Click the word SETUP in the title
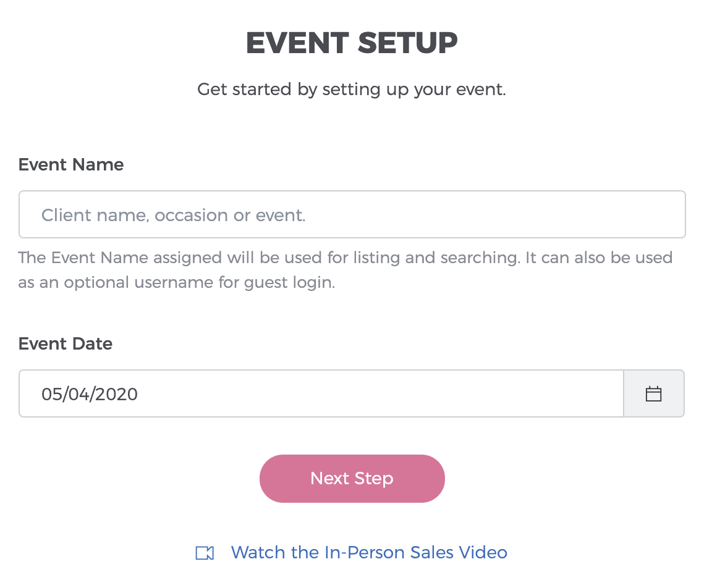This screenshot has height=588, width=712. click(x=408, y=43)
